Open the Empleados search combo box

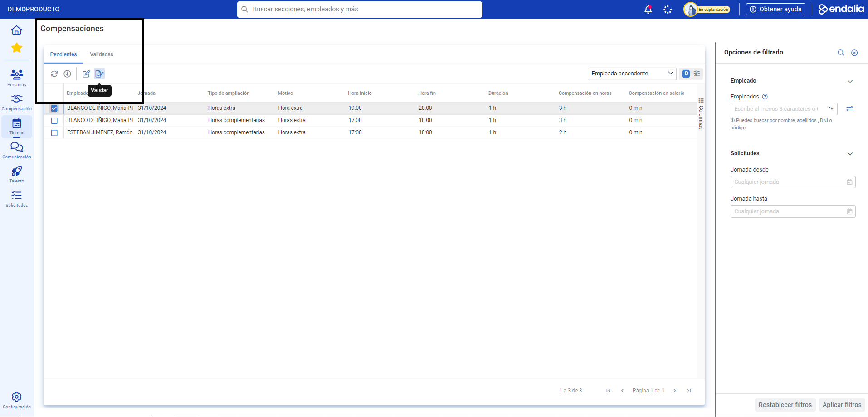pyautogui.click(x=784, y=109)
